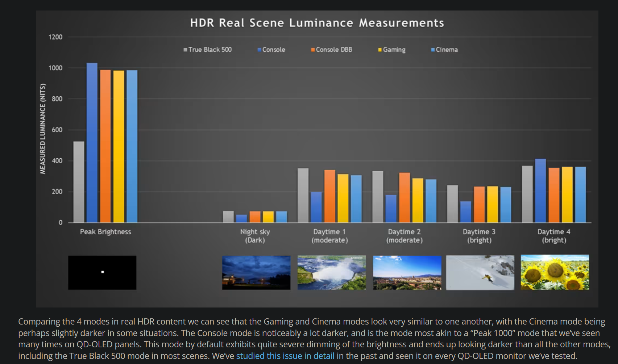Select the night sky scene thumbnail
Screen dimensions: 618x364
256,272
